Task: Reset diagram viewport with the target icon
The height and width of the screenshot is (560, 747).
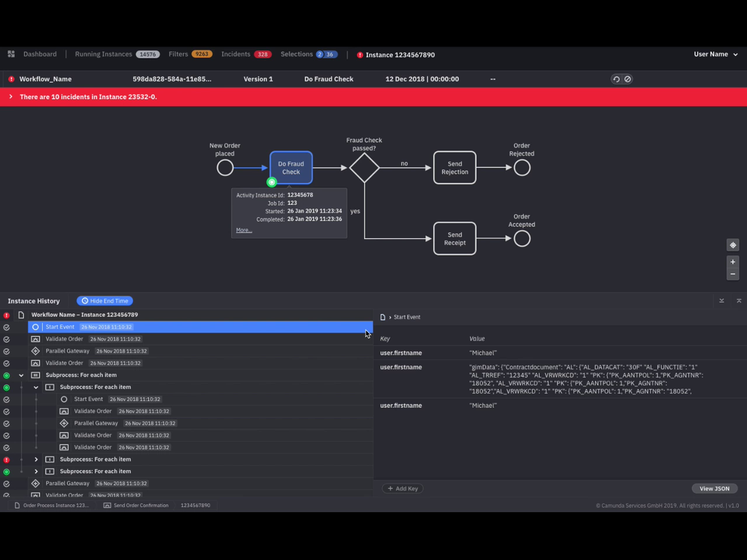Action: (x=733, y=245)
